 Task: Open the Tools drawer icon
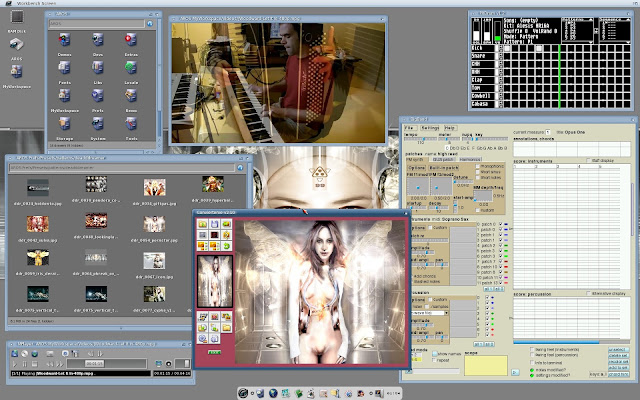(x=131, y=124)
